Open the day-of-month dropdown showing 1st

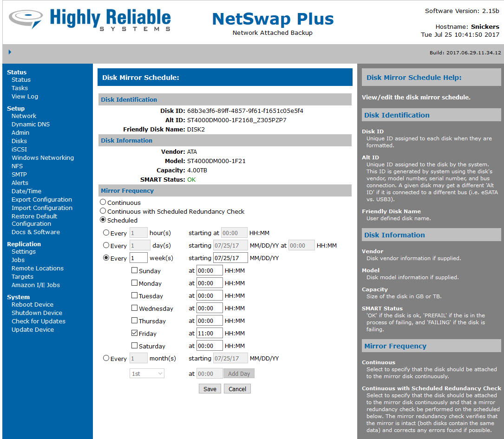tap(147, 373)
